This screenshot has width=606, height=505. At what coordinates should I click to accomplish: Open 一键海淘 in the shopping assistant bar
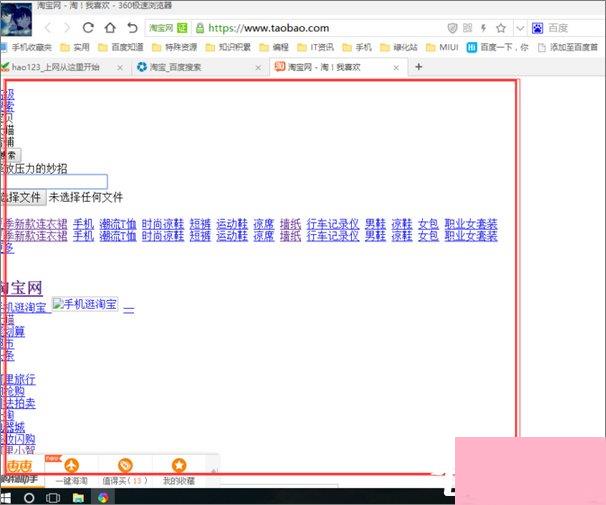pyautogui.click(x=72, y=472)
